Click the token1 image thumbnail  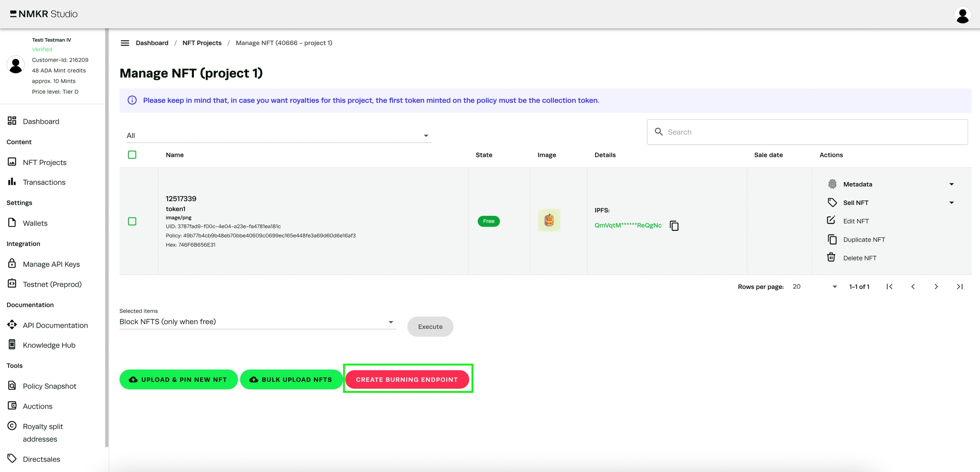click(x=549, y=220)
